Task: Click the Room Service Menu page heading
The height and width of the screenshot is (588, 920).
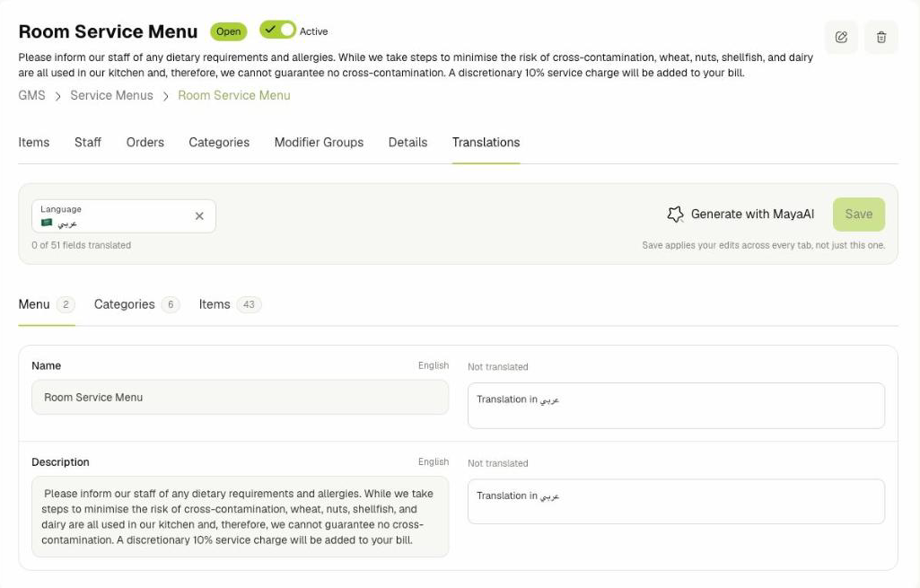Action: pos(108,31)
